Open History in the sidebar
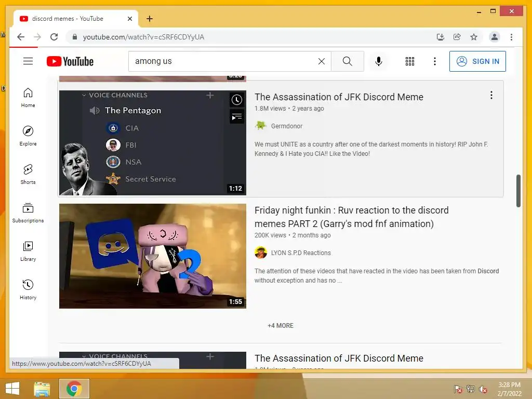Screen dimensions: 532x399 point(28,289)
